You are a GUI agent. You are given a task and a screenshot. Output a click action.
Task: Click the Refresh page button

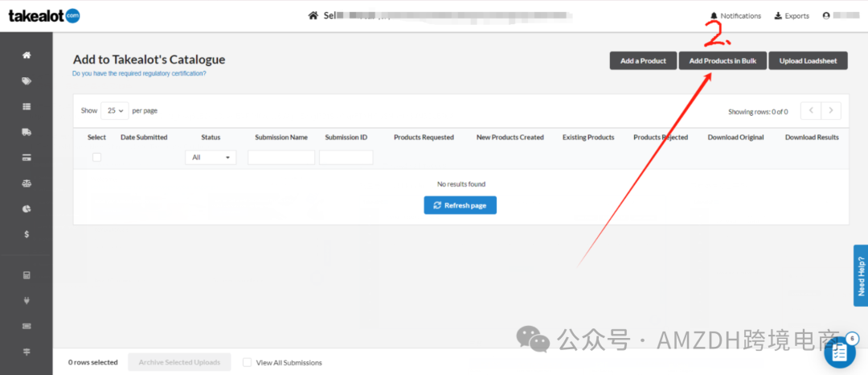click(x=460, y=205)
